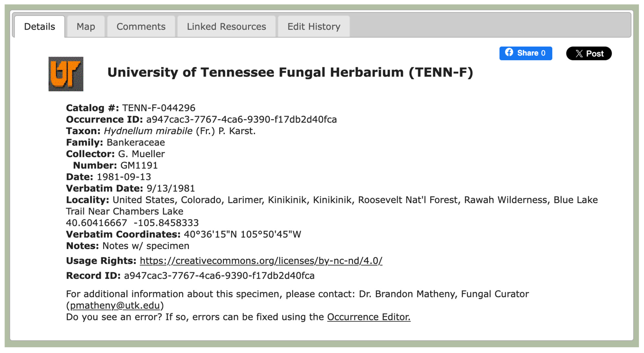Open the Comments tab
644x353 pixels.
141,27
